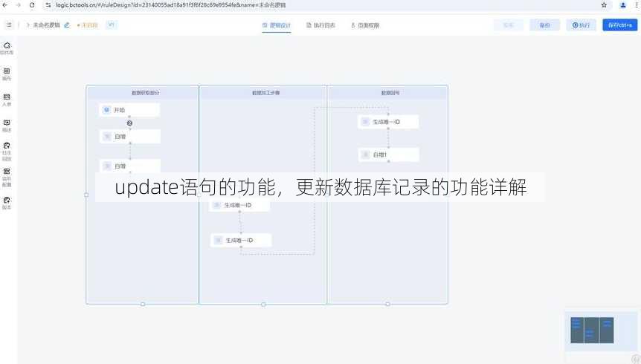641x364 pixels.
Task: Switch to the 执行日志 tab
Action: coord(321,25)
